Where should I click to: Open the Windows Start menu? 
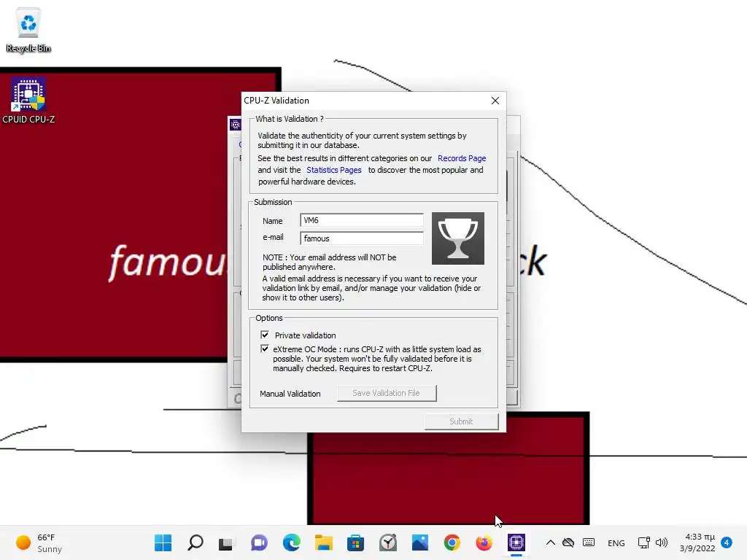[x=163, y=542]
